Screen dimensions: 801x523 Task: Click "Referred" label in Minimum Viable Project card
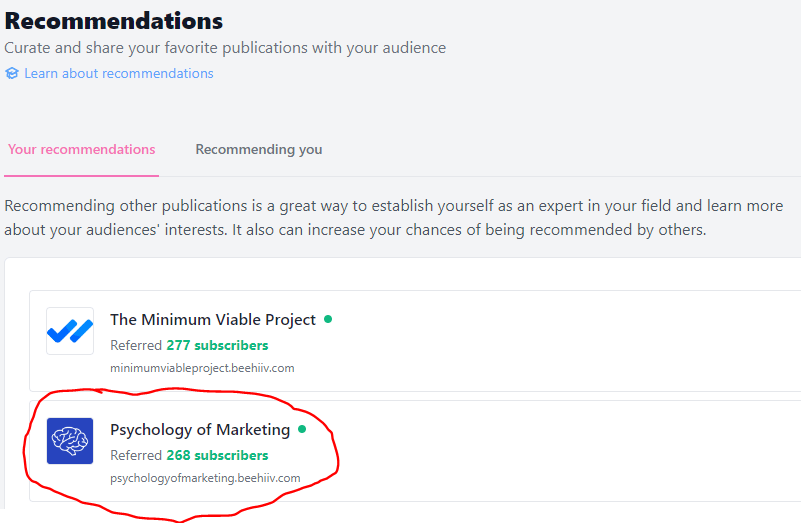(136, 345)
